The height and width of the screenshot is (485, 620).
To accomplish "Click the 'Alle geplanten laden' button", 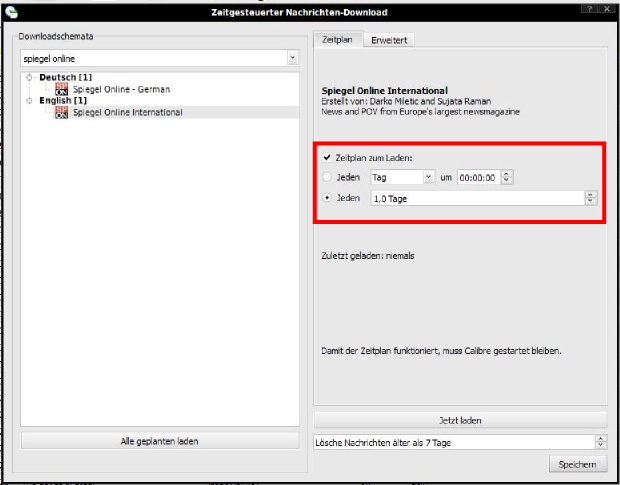I will pos(160,441).
